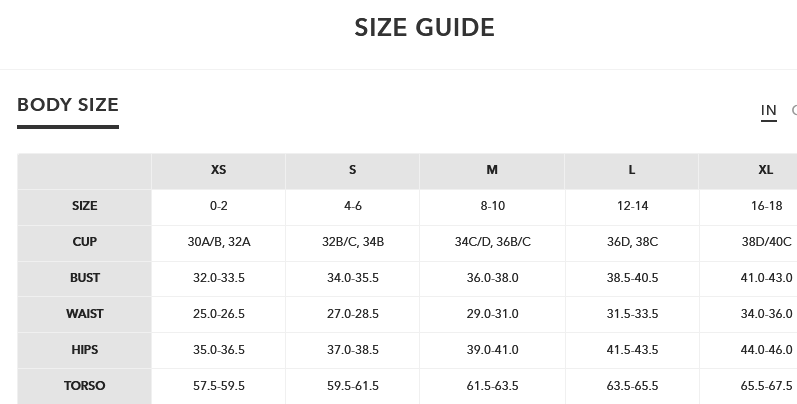This screenshot has width=797, height=404.
Task: Click the XS size cell 0-2
Action: tap(218, 206)
